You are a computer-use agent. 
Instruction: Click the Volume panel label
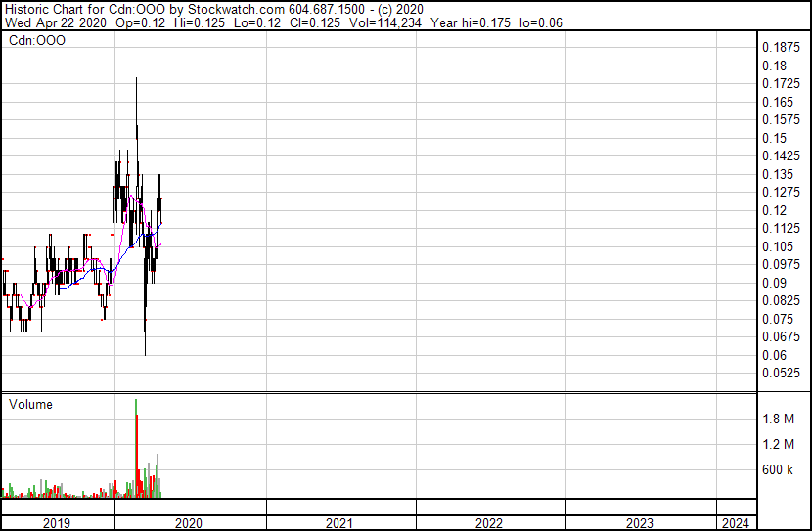click(30, 404)
